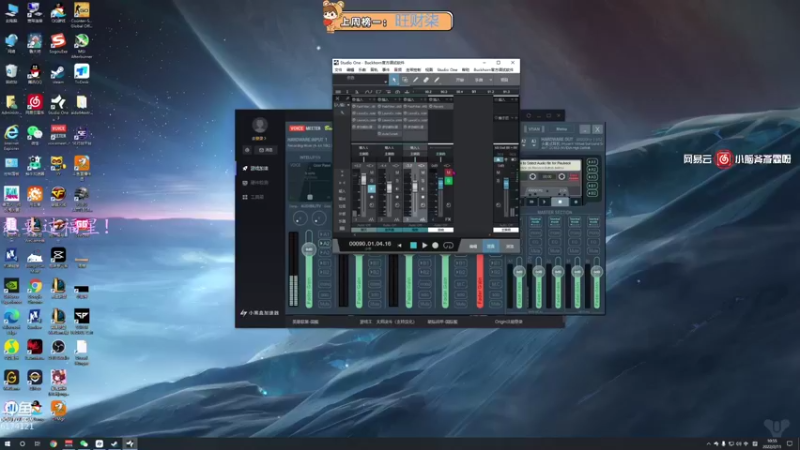Select the Arrow tool in Studio One toolbar
The height and width of the screenshot is (450, 800).
click(394, 80)
